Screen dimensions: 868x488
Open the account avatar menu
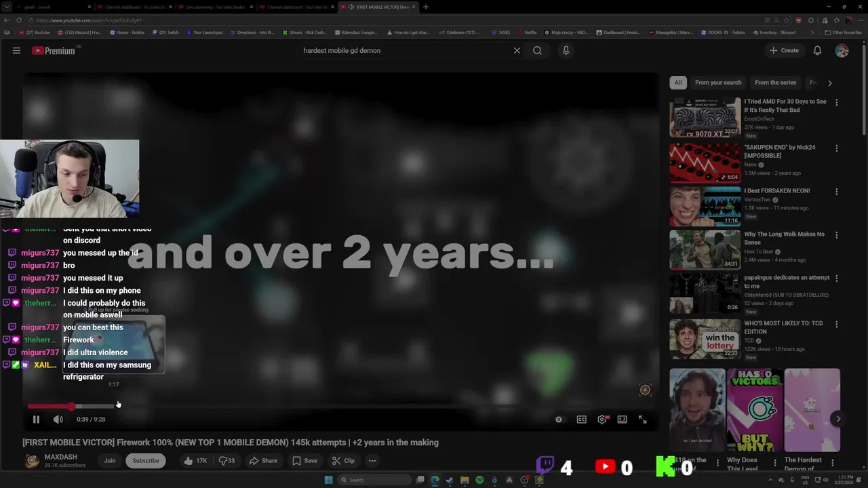842,50
